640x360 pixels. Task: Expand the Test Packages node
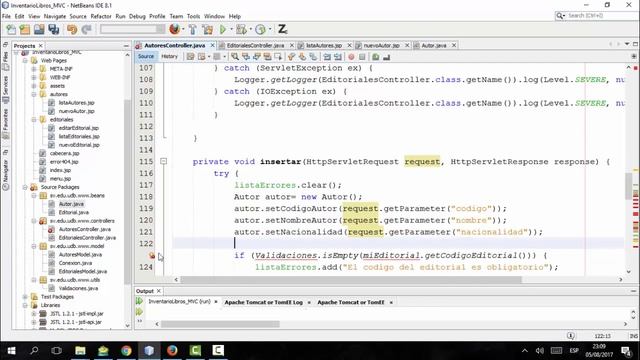coord(25,297)
